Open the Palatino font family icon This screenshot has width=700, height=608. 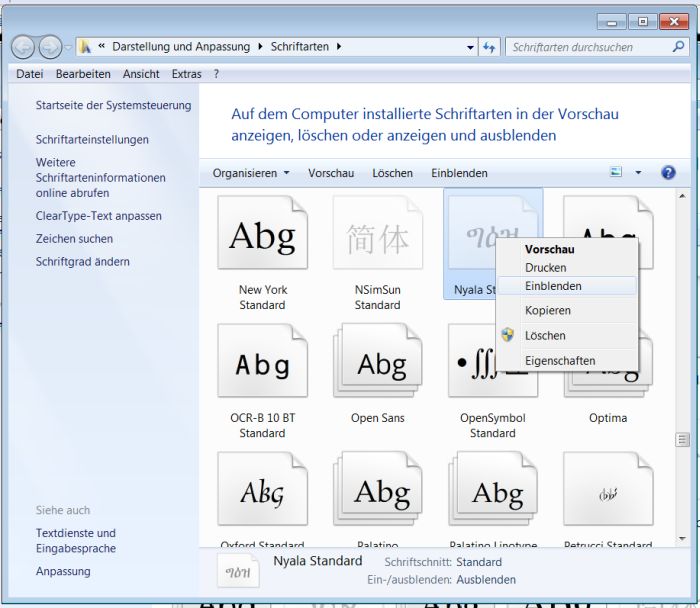(378, 489)
